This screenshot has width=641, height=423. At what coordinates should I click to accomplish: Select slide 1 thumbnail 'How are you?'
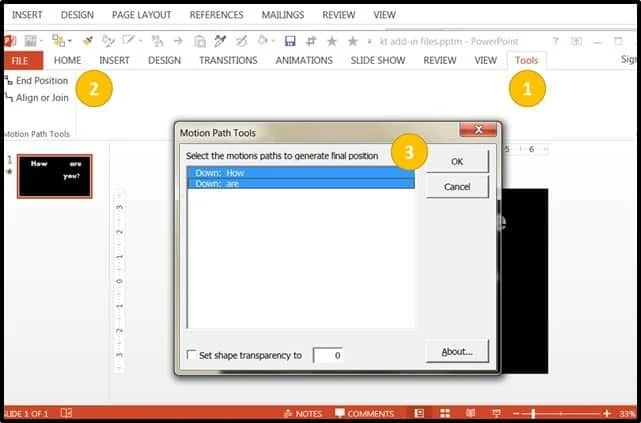coord(54,176)
